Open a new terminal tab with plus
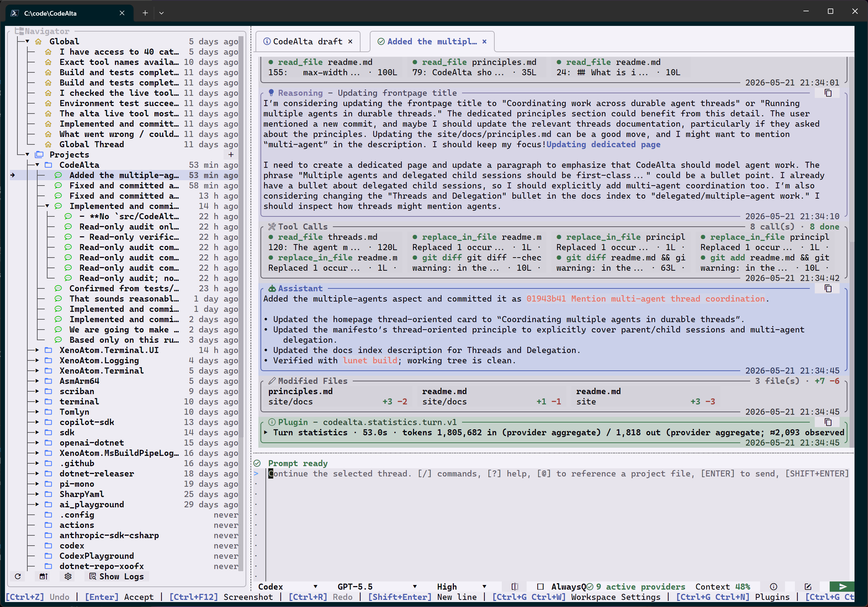This screenshot has width=868, height=607. tap(145, 13)
